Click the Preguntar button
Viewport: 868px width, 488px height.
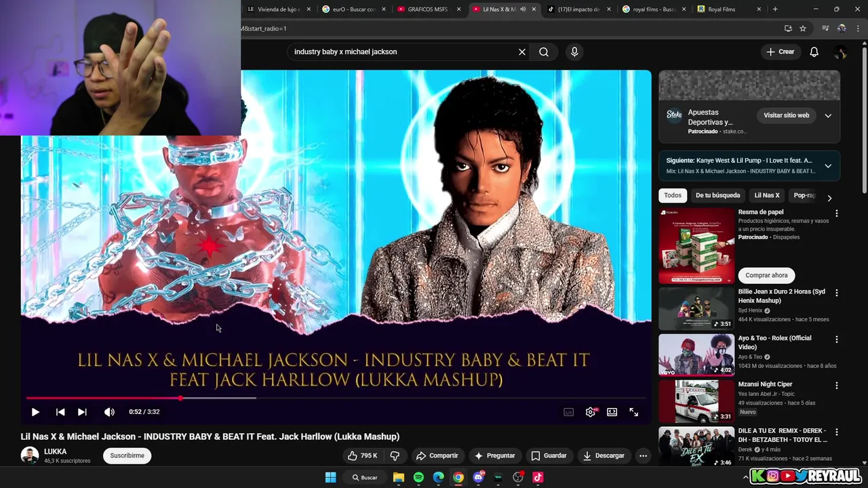tap(495, 455)
